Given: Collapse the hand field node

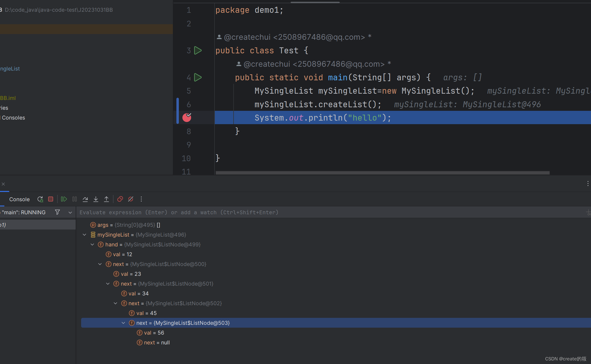Looking at the screenshot, I should pos(92,244).
